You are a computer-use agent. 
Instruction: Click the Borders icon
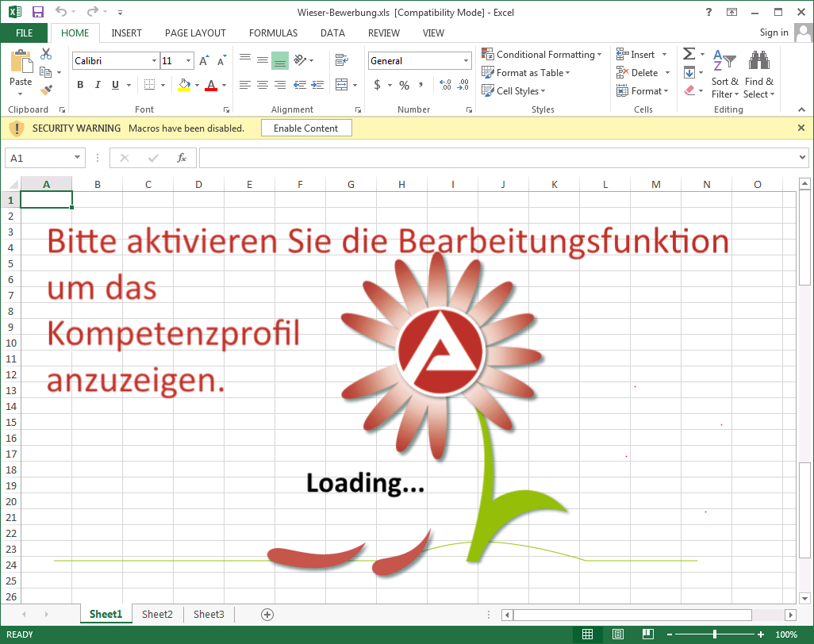pos(149,85)
